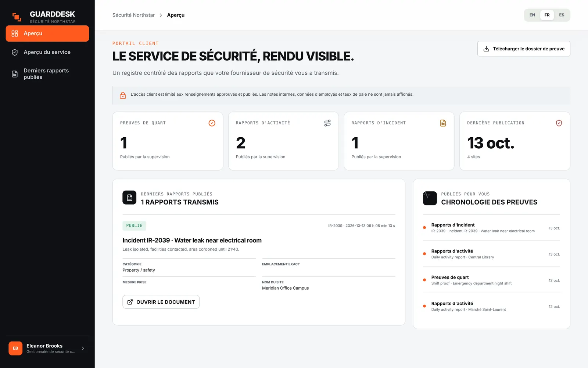Click the document icon on Rapports d'incident card
Viewport: 588px width, 368px height.
tap(443, 123)
